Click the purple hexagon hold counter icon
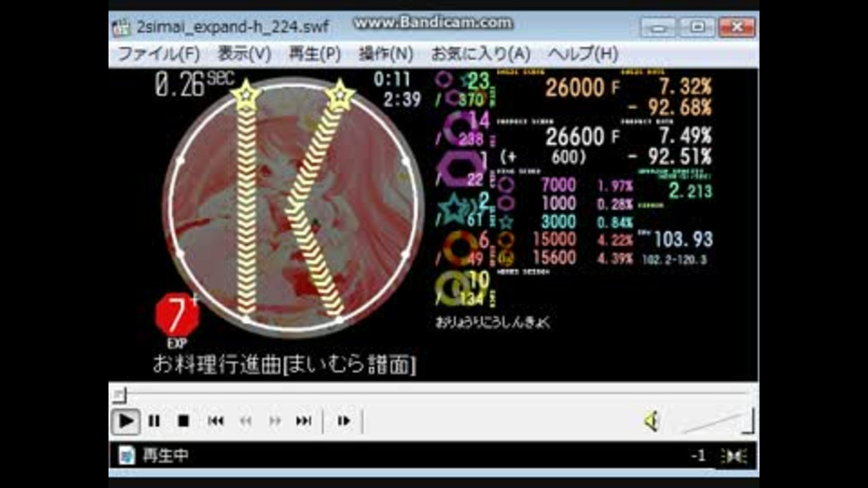This screenshot has width=868, height=488. [x=458, y=168]
